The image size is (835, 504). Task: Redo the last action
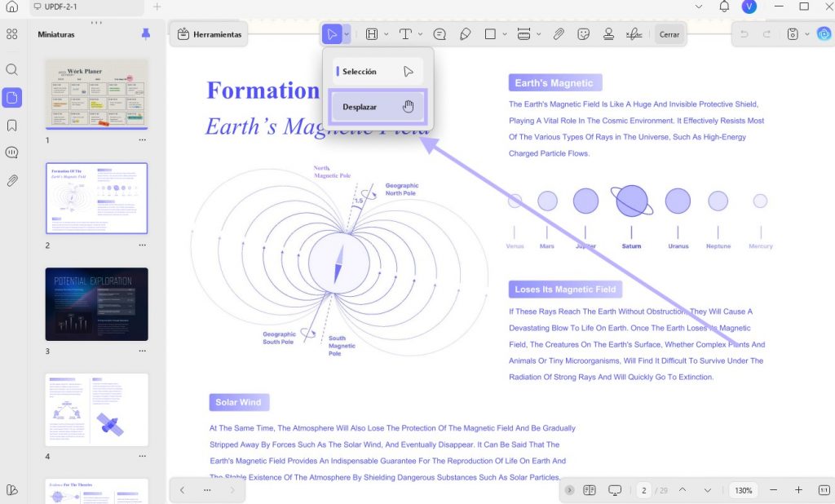tap(767, 34)
